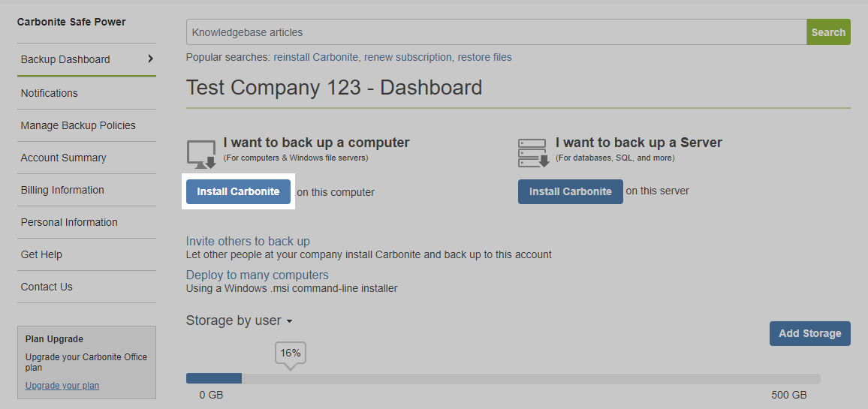The width and height of the screenshot is (868, 409).
Task: Click the computer backup monitor icon
Action: [201, 154]
